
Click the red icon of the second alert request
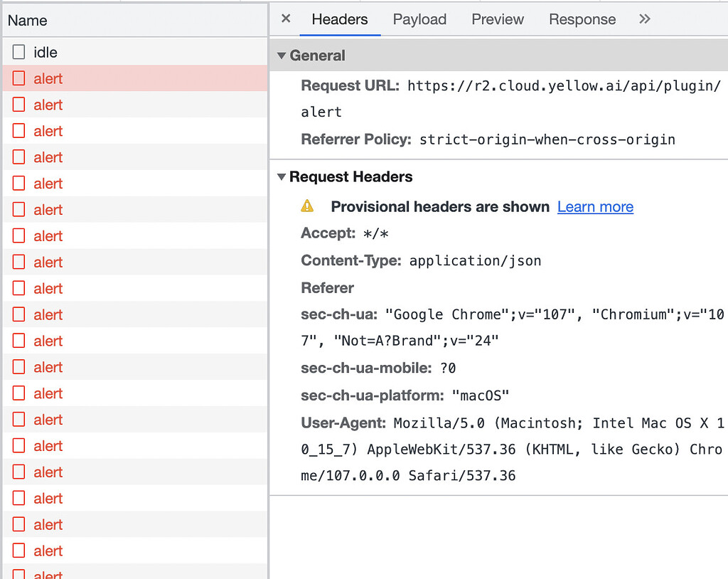coord(18,105)
